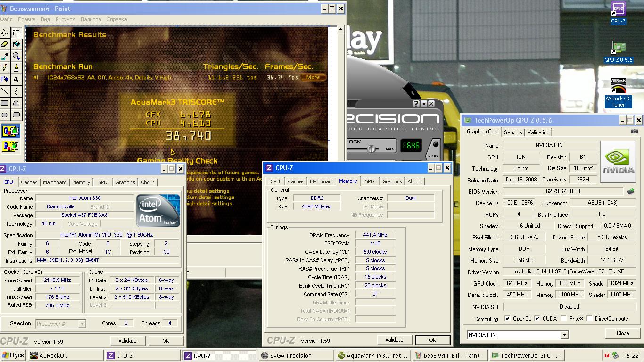This screenshot has height=362, width=644.
Task: Open the Mainboard tab in the Processor CPU-Z window
Action: click(55, 182)
